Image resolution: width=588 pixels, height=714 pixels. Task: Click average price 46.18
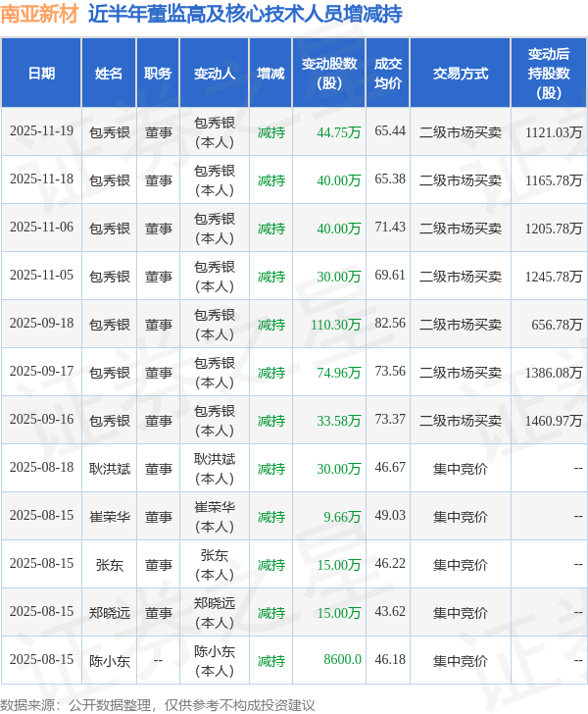coord(390,659)
